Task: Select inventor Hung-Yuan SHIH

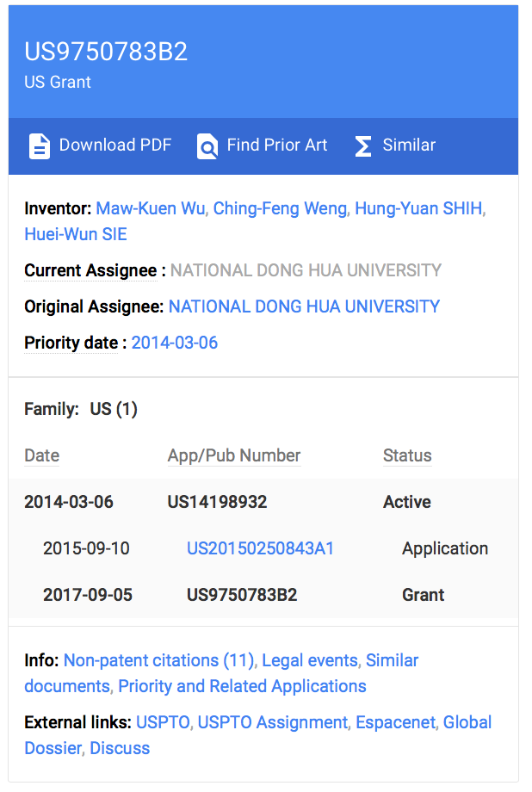Action: click(x=418, y=208)
